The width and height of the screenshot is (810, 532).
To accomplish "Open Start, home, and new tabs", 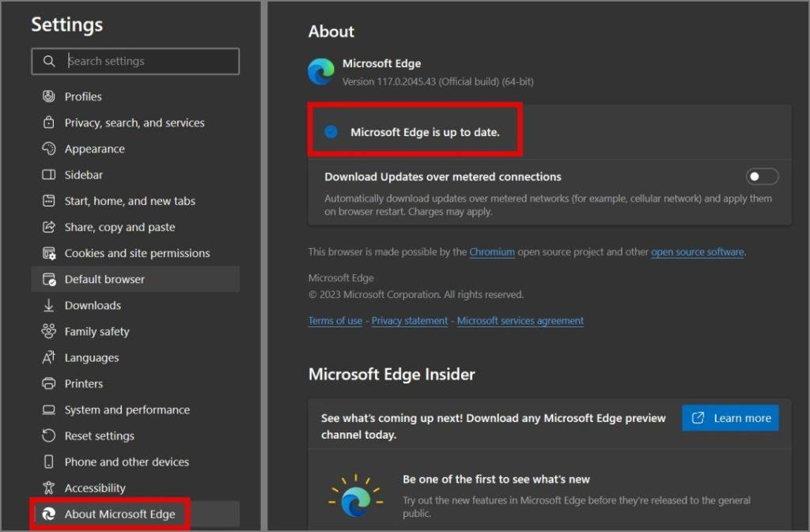I will pyautogui.click(x=135, y=201).
